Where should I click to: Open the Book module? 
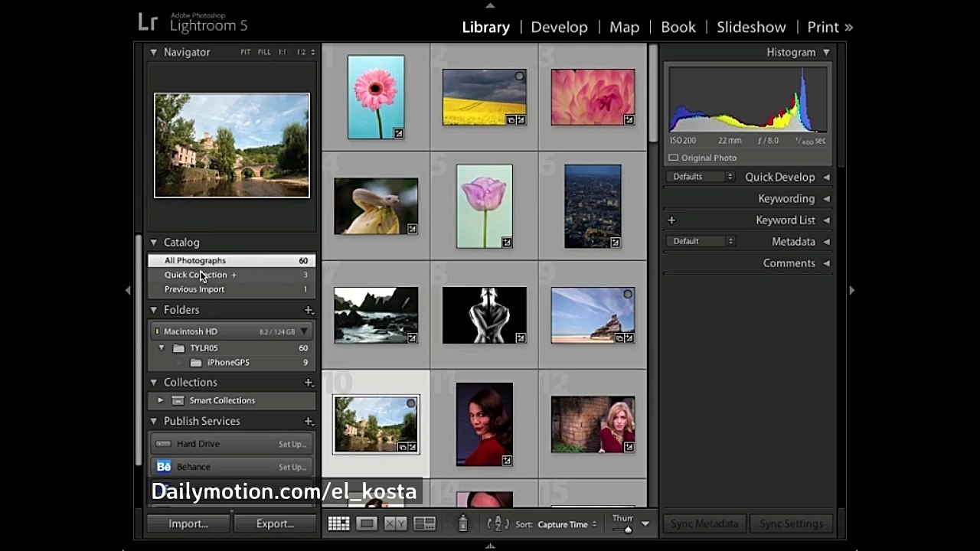(678, 27)
